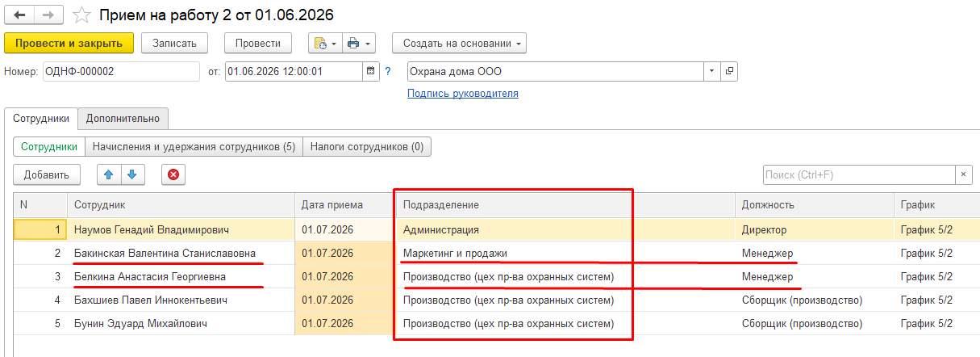This screenshot has height=357, width=980.
Task: Go back with the left arrow button
Action: point(18,15)
